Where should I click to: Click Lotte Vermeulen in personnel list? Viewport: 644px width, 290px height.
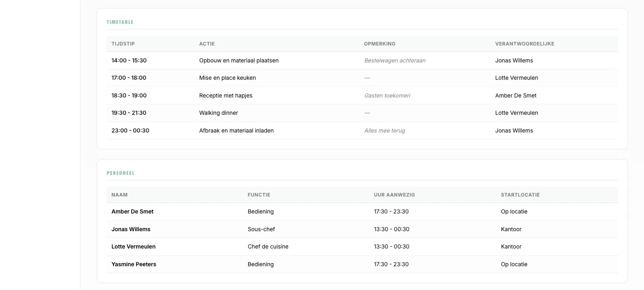pyautogui.click(x=133, y=246)
